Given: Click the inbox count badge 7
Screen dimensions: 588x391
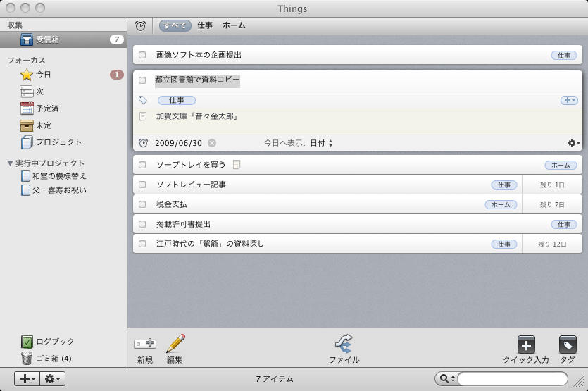Looking at the screenshot, I should [117, 39].
